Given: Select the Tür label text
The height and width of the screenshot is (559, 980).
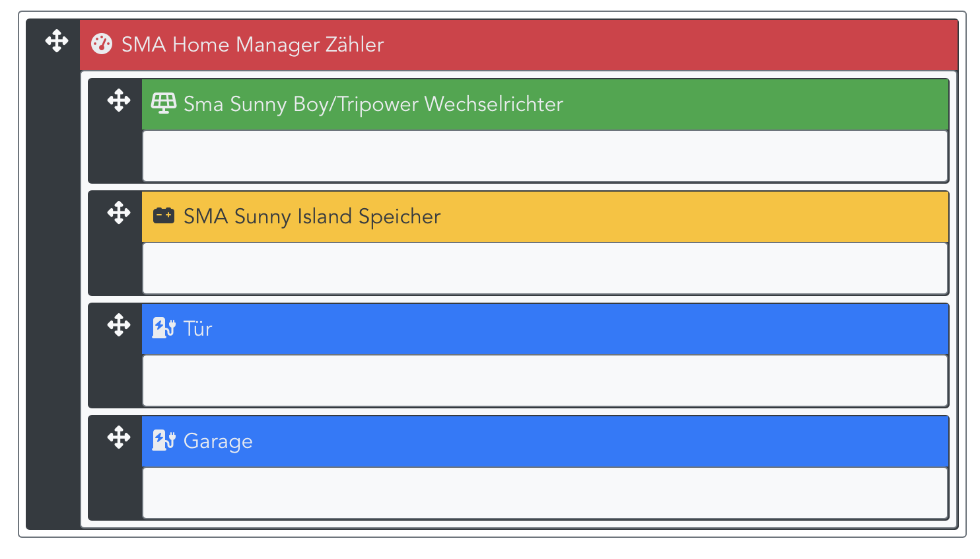Looking at the screenshot, I should [197, 328].
